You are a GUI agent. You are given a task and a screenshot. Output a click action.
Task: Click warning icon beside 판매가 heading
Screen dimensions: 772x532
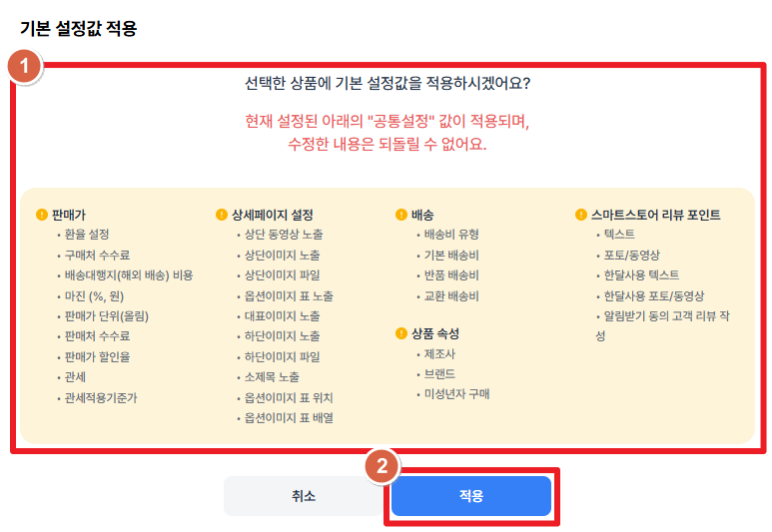click(x=42, y=215)
